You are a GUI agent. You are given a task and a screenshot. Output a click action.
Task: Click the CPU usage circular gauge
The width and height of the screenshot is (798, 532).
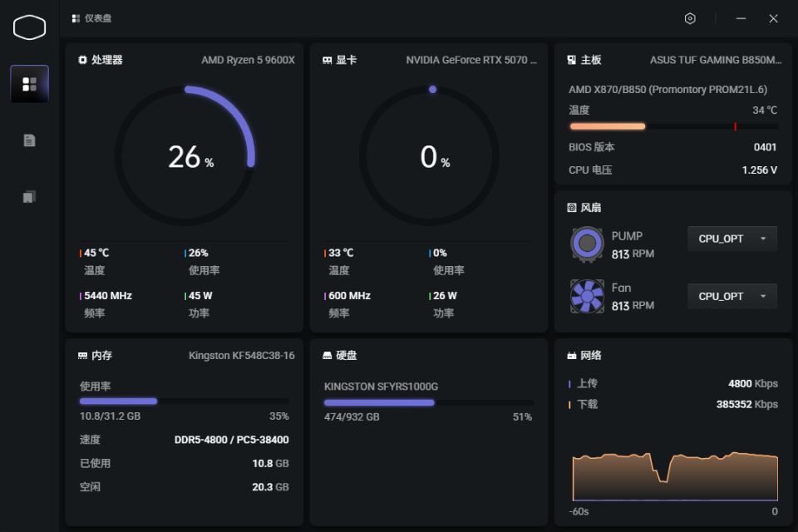pyautogui.click(x=185, y=155)
